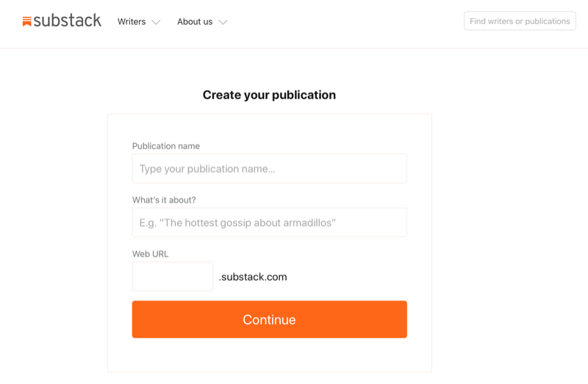Click the Type your publication name placeholder text
588x384 pixels.
(207, 169)
